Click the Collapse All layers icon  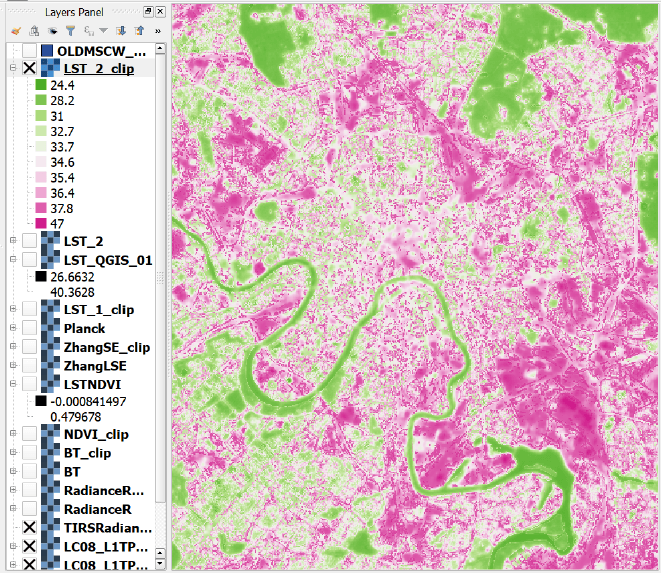(139, 31)
